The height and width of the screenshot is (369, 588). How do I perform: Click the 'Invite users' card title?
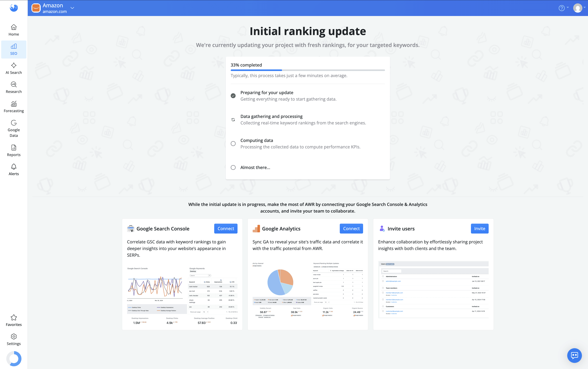click(401, 229)
